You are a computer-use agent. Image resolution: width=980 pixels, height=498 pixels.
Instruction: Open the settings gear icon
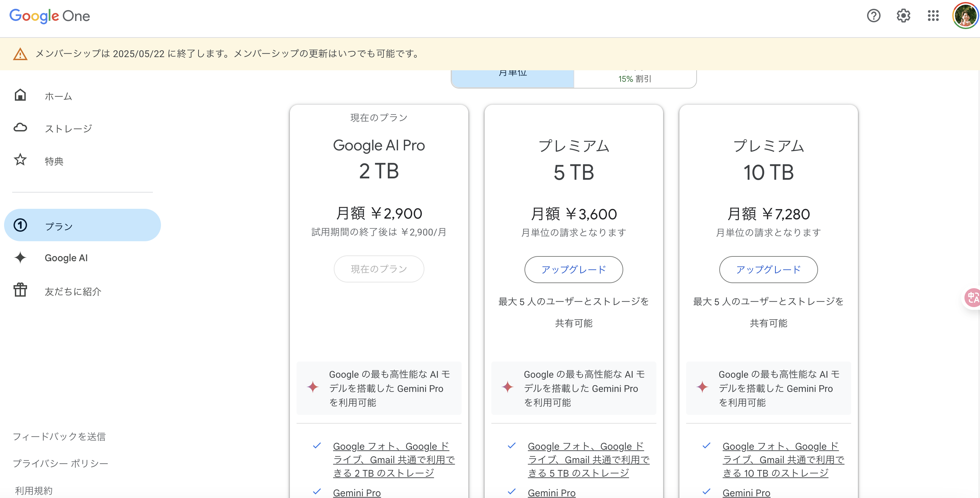click(903, 16)
